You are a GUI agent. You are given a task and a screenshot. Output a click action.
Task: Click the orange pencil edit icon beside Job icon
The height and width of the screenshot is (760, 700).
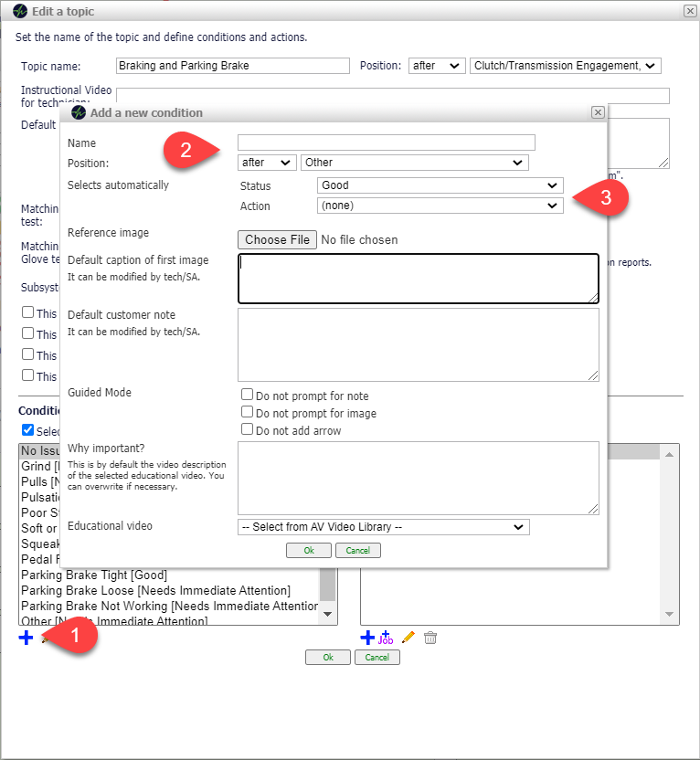[x=408, y=638]
